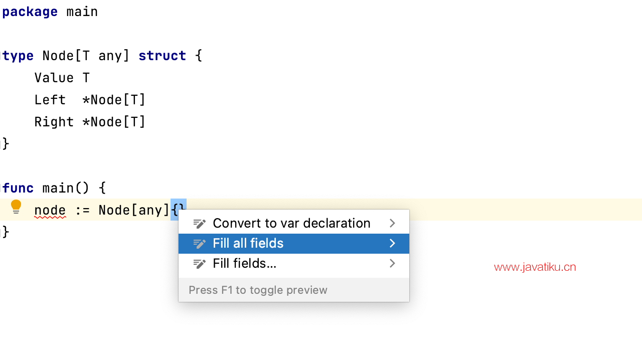Click the Value field name in struct
This screenshot has width=642, height=364.
tap(54, 78)
